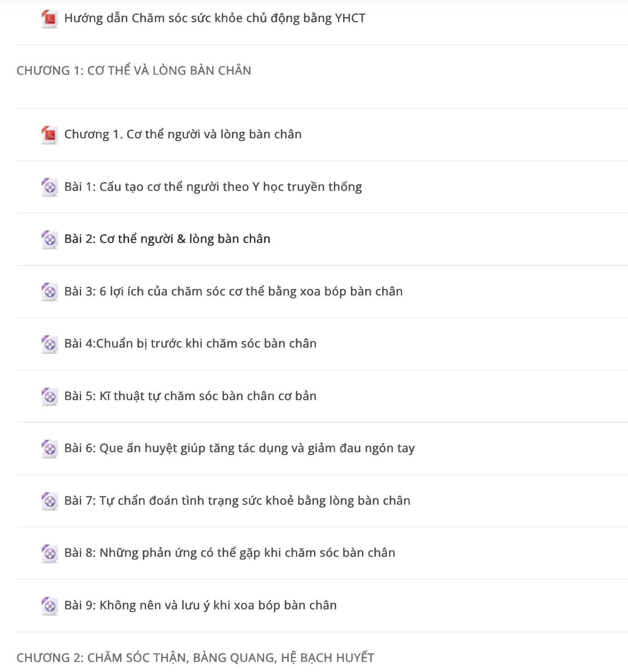Open Bài 6: Que ấn huyệt lesson link
The height and width of the screenshot is (672, 628).
239,448
